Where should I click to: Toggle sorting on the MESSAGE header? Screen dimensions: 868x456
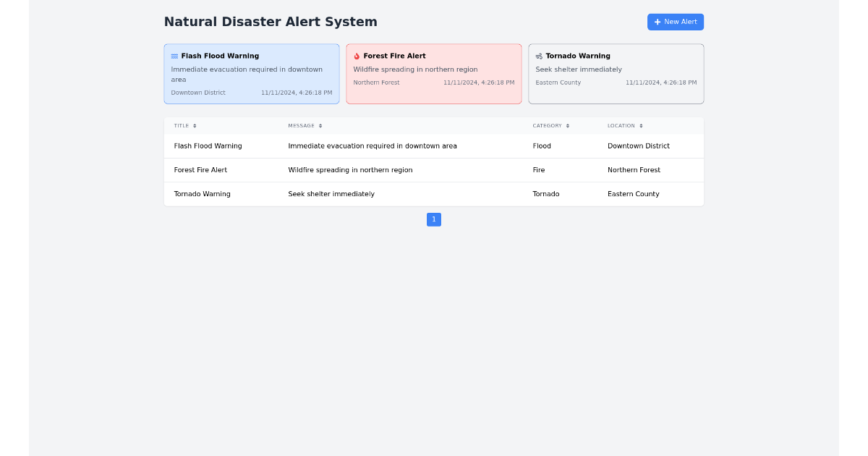click(x=304, y=125)
